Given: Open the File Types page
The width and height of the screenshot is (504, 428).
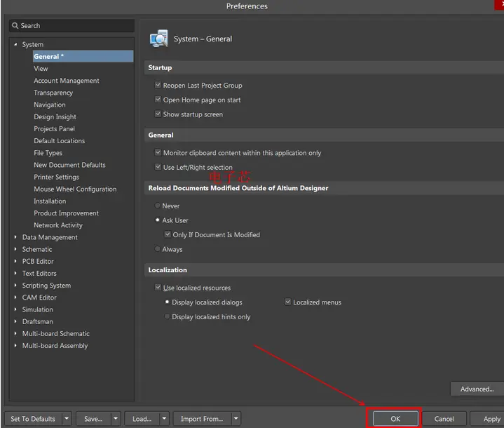Looking at the screenshot, I should [48, 153].
